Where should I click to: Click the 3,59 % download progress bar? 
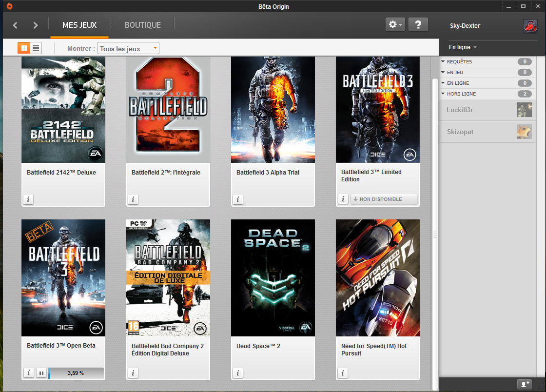coord(76,373)
